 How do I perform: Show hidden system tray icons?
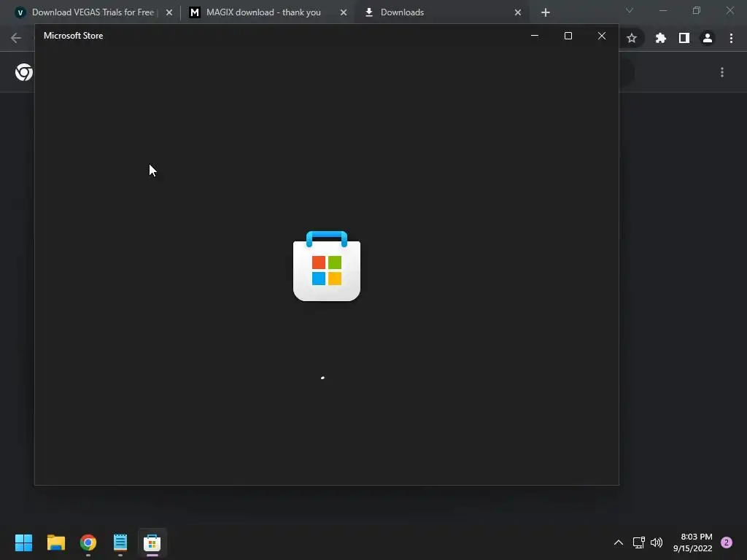(x=619, y=542)
